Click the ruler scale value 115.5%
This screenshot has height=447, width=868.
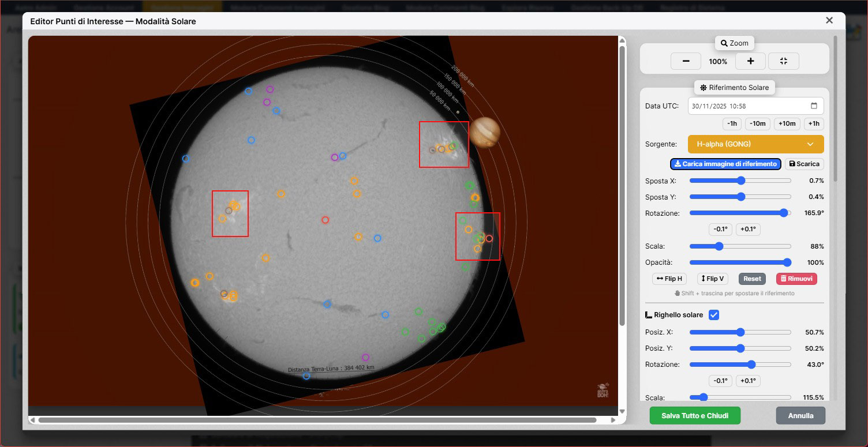(x=814, y=397)
